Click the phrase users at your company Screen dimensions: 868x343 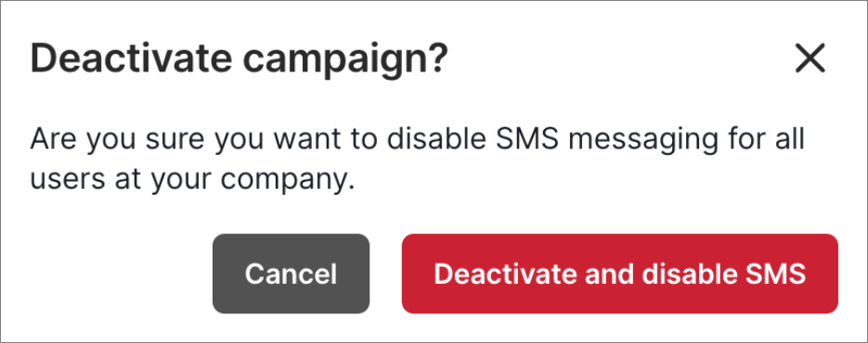[x=192, y=181]
